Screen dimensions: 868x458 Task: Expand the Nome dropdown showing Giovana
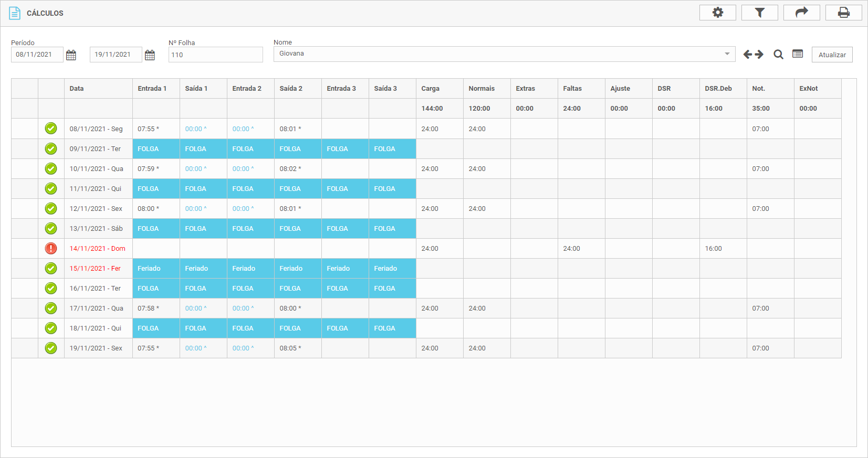click(727, 54)
